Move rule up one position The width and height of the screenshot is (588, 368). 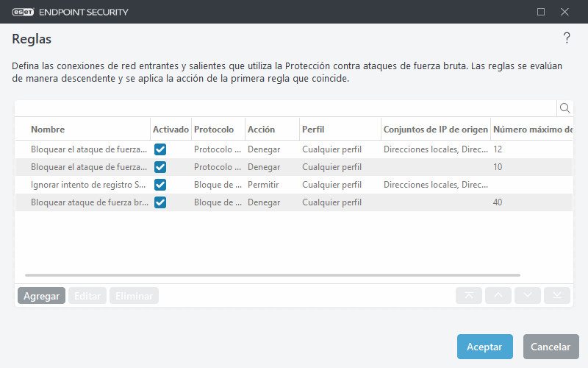498,296
